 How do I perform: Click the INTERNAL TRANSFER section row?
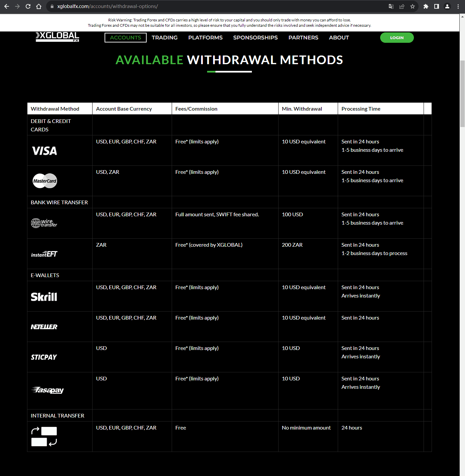pos(229,415)
